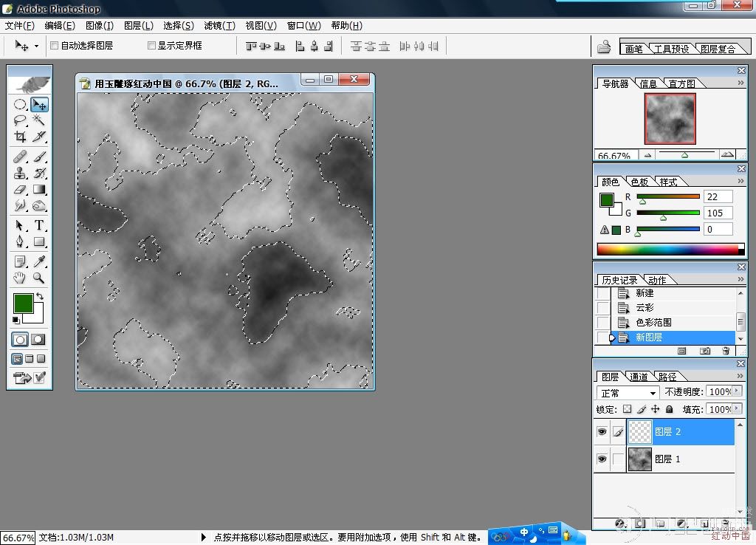Create new snapshot in History panel
The height and width of the screenshot is (545, 756).
(x=705, y=351)
